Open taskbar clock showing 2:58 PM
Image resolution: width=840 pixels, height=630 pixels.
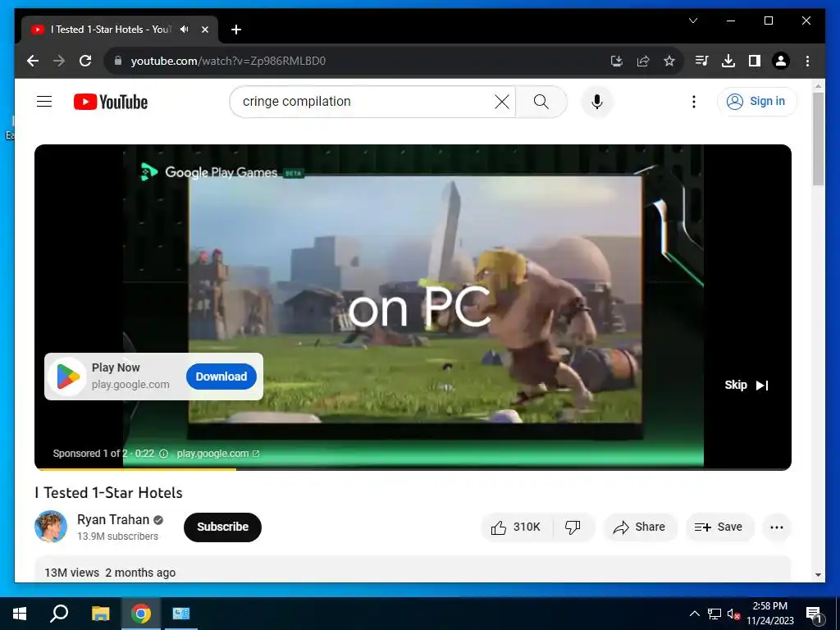pyautogui.click(x=769, y=614)
